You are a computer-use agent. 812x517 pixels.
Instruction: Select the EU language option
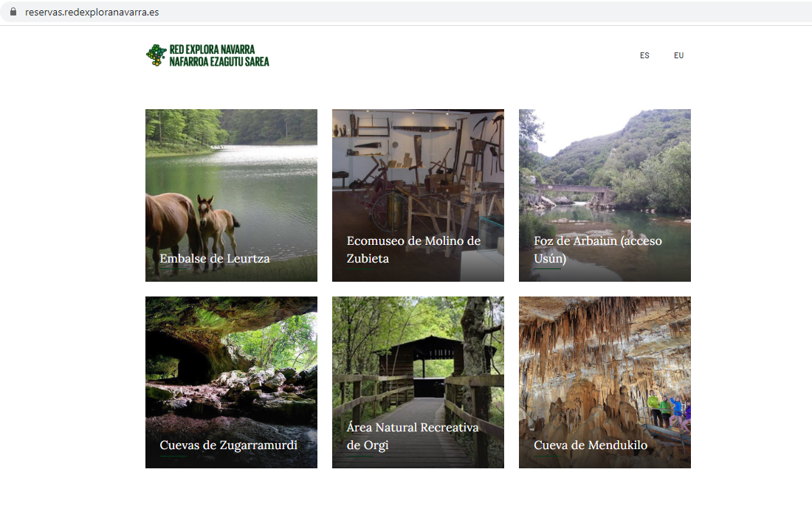[678, 55]
